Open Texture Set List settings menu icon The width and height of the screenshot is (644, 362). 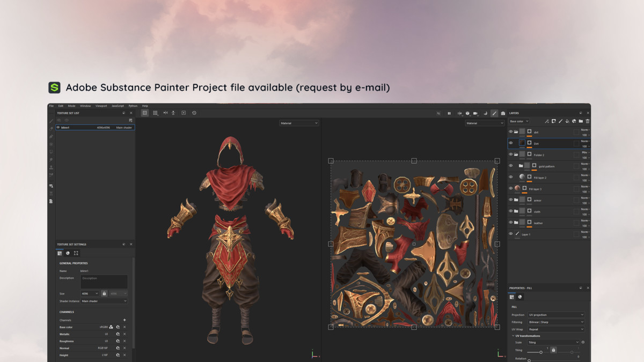tap(130, 120)
